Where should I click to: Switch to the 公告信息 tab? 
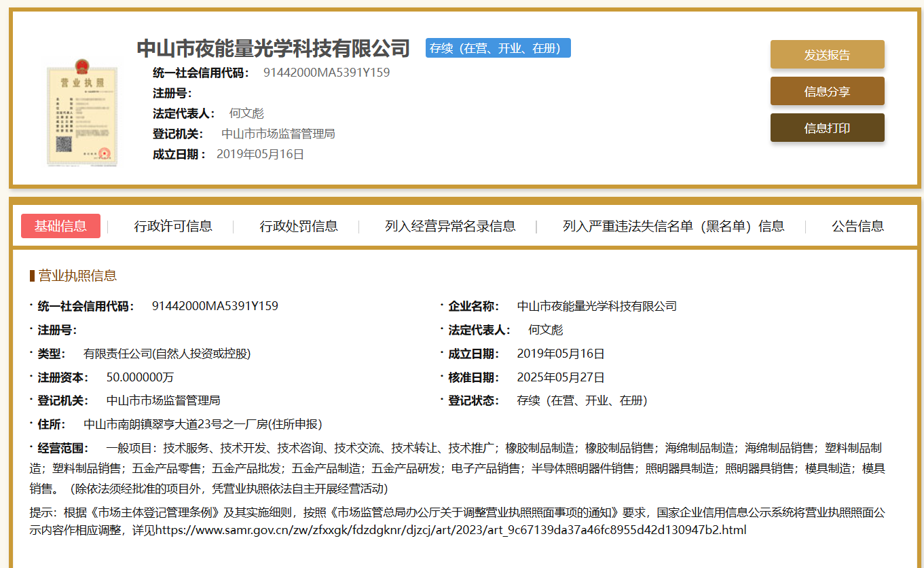[x=858, y=226]
